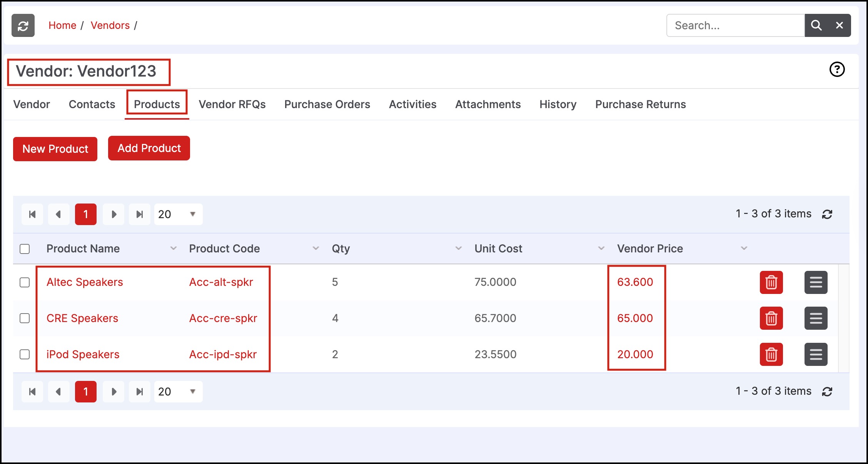This screenshot has width=868, height=464.
Task: Open the help question mark icon
Action: [x=837, y=70]
